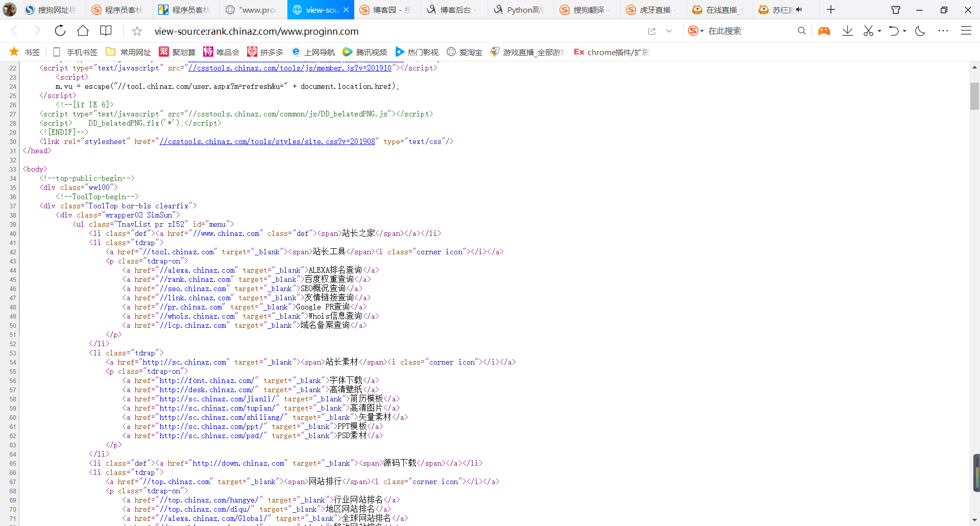Click the undo closed tab icon
This screenshot has width=980, height=526.
[893, 31]
